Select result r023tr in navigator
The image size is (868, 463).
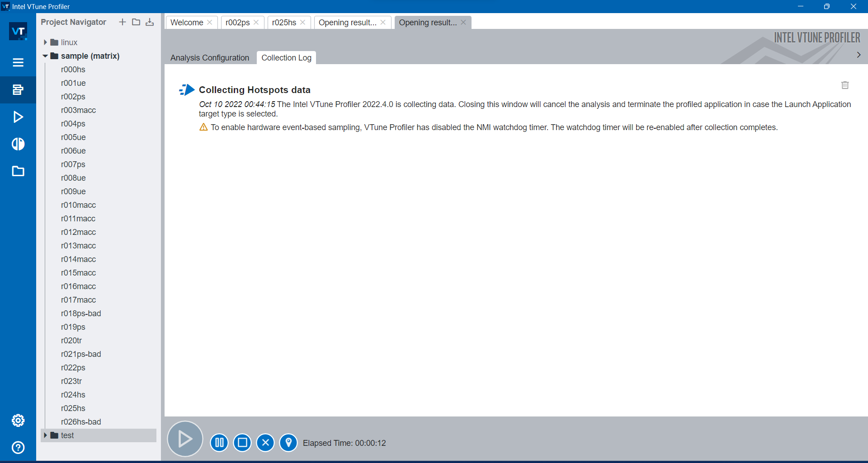[x=71, y=381]
